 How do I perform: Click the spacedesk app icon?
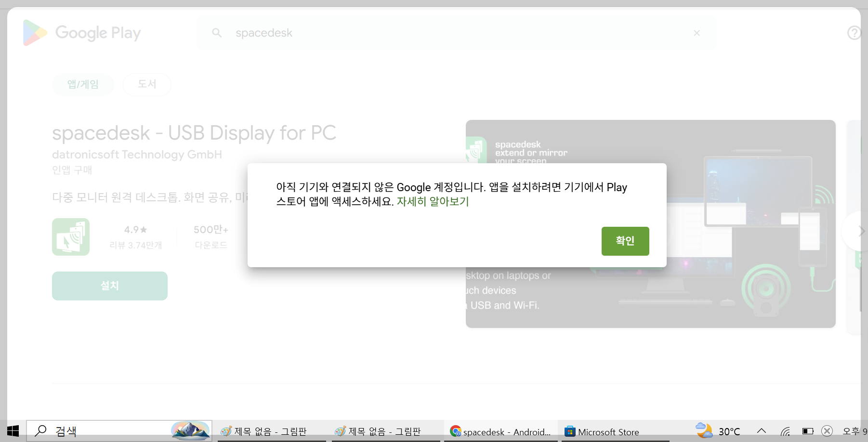pyautogui.click(x=71, y=237)
